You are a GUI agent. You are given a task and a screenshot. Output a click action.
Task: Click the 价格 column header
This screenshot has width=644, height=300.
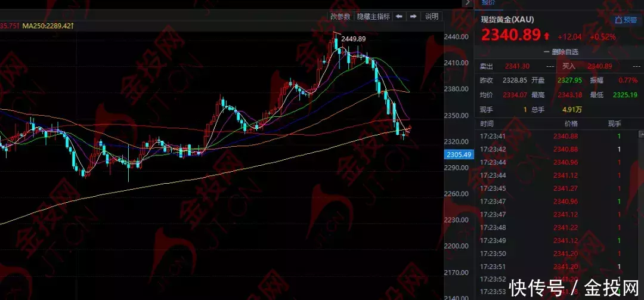tap(570, 123)
